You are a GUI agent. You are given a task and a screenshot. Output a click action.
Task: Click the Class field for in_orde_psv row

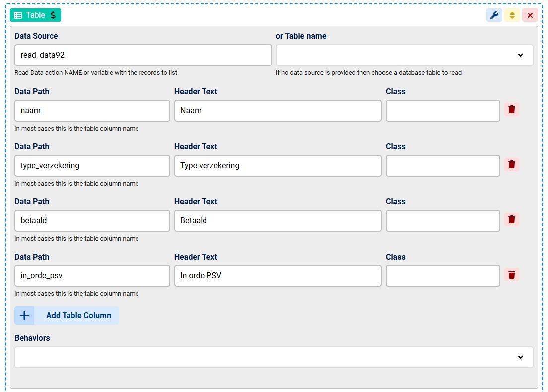tap(442, 276)
